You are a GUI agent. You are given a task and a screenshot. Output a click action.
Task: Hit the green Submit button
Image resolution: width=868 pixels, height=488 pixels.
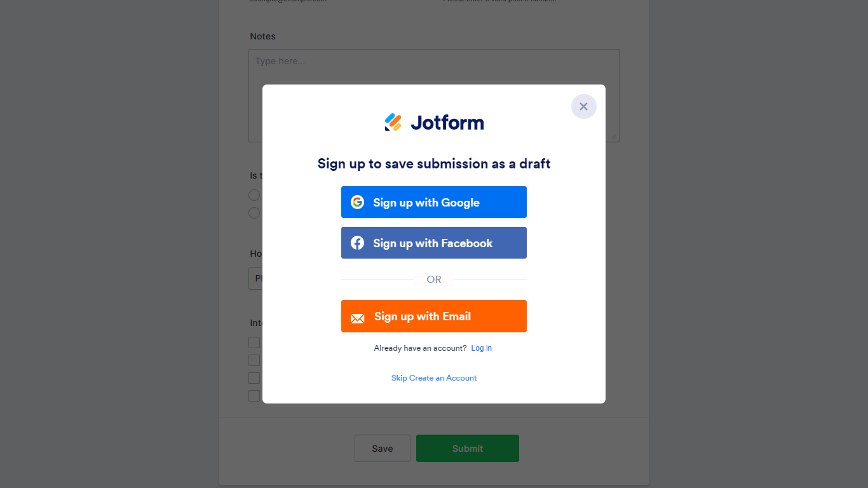pos(467,449)
